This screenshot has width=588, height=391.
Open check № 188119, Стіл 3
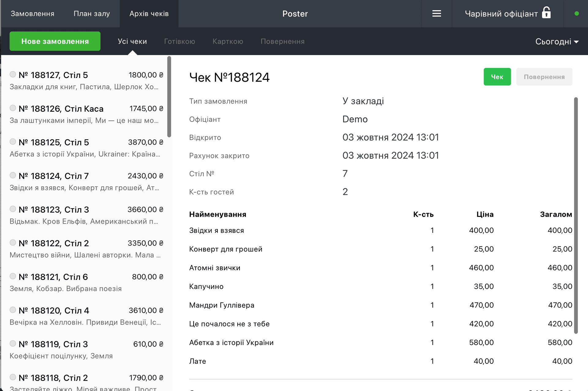pos(86,350)
